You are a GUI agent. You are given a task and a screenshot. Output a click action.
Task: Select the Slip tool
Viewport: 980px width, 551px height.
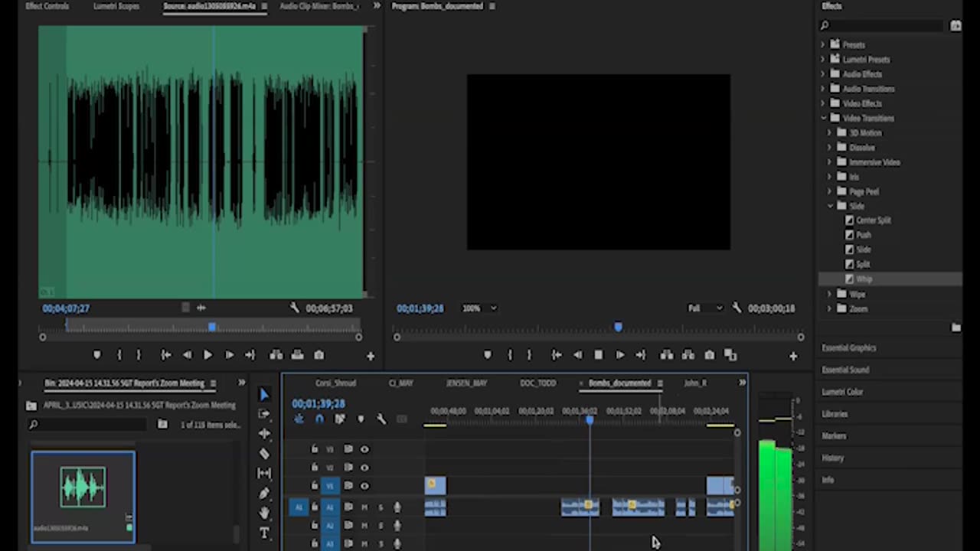pos(264,474)
